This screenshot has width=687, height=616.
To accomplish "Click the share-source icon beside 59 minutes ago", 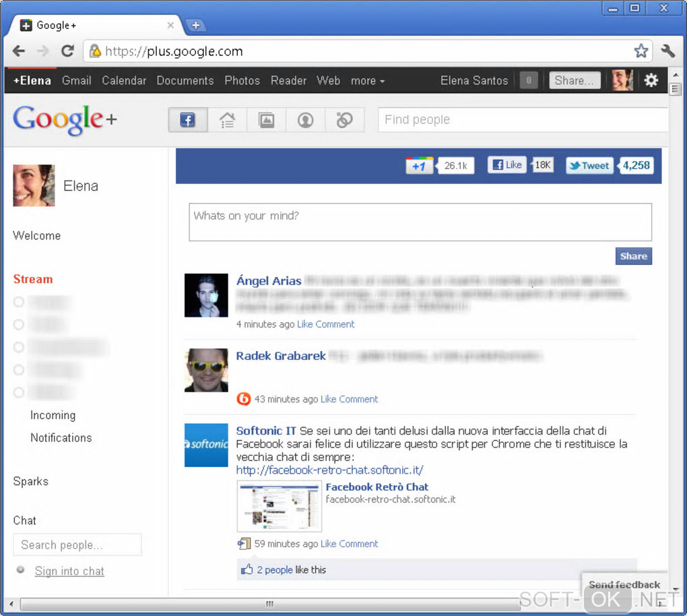I will 244,544.
